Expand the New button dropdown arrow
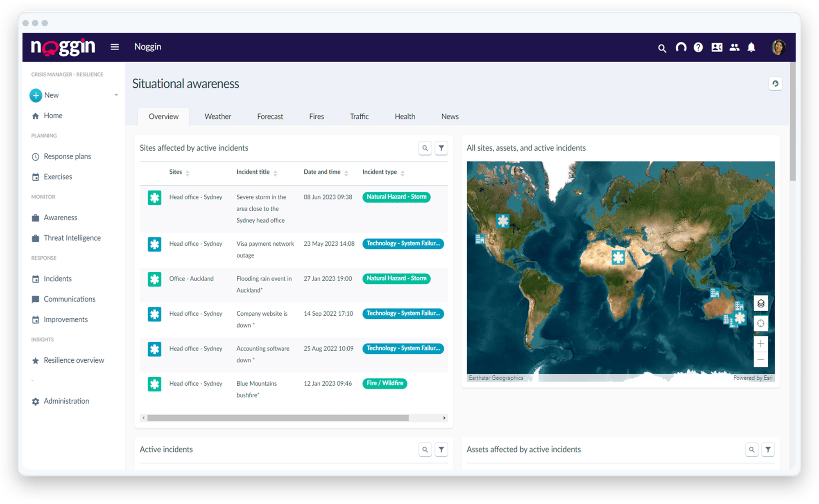819x504 pixels. click(117, 95)
